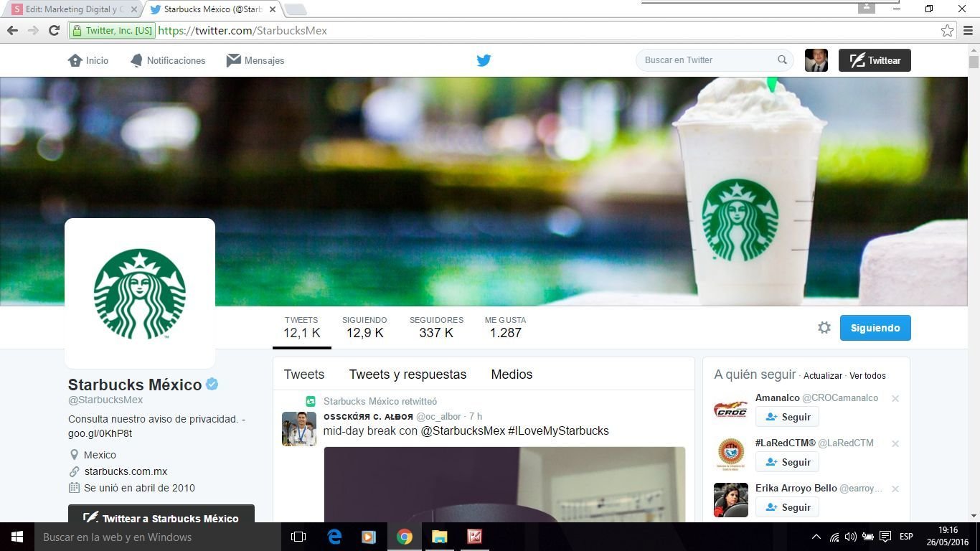This screenshot has width=980, height=551.
Task: Open the goo.gl/0KhP8t privacy link
Action: 100,433
